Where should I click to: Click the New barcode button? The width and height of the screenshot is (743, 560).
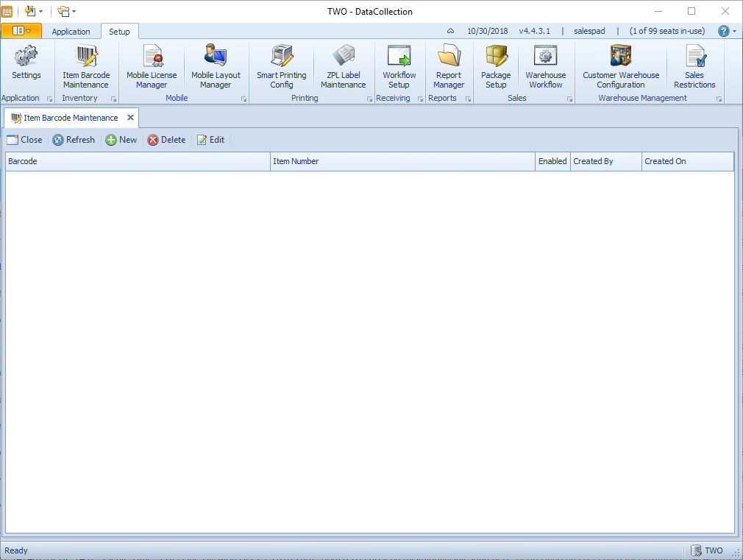(x=121, y=140)
